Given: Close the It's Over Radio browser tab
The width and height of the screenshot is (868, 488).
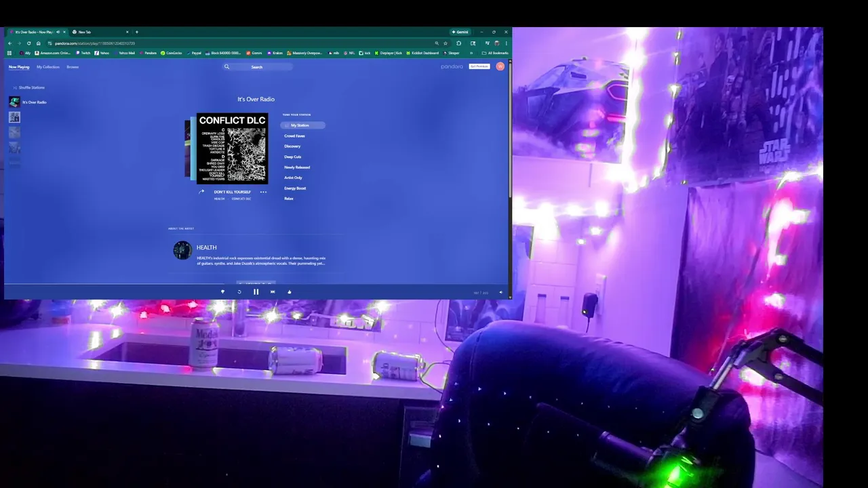Looking at the screenshot, I should pyautogui.click(x=64, y=32).
